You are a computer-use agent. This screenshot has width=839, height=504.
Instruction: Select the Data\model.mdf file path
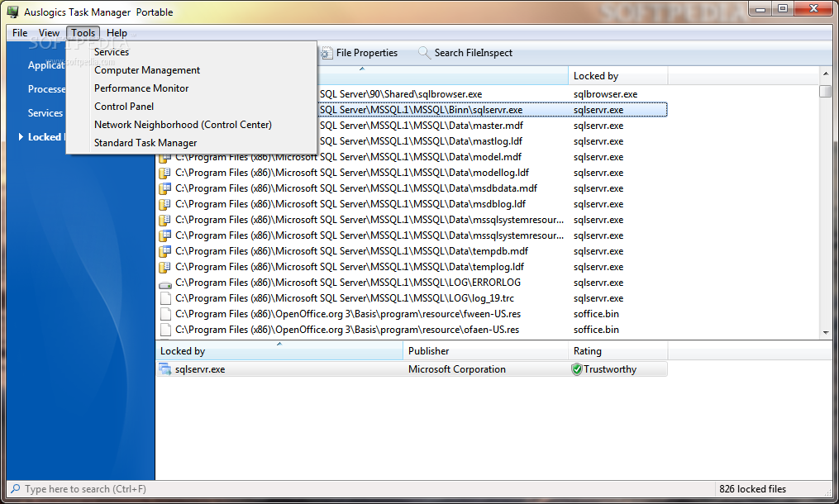coord(348,157)
